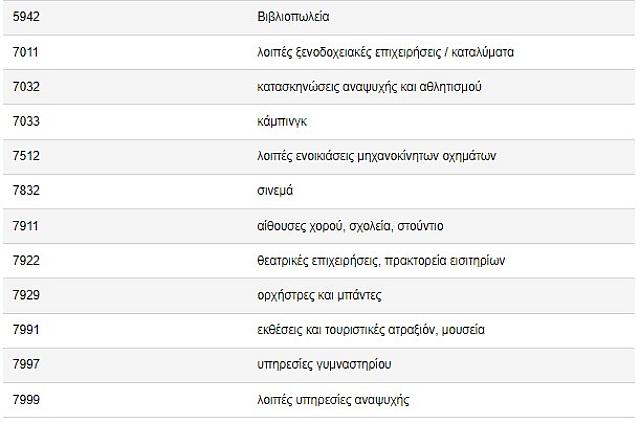Select the κάμπινγκ description

click(283, 121)
